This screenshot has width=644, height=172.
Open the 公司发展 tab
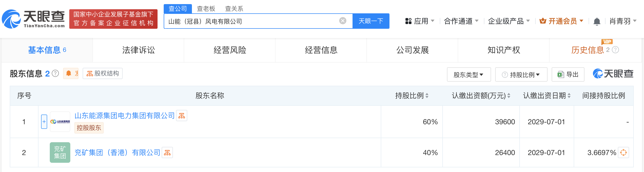pos(413,50)
